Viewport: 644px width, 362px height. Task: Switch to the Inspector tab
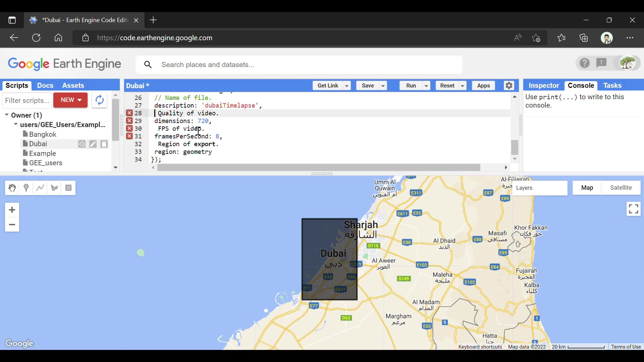[544, 85]
